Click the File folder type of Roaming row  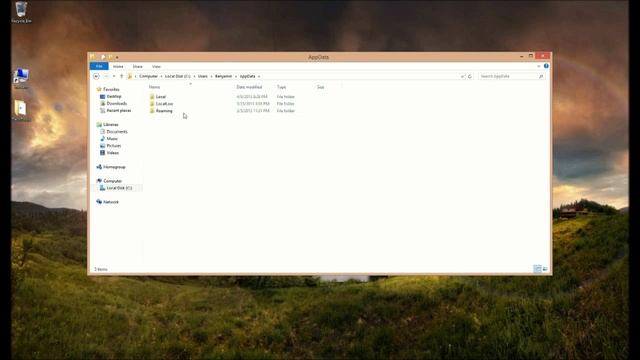pos(286,111)
